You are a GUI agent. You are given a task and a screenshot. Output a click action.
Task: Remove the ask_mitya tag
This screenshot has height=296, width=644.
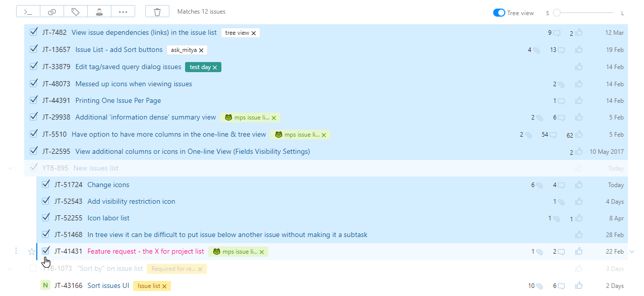[x=201, y=50]
